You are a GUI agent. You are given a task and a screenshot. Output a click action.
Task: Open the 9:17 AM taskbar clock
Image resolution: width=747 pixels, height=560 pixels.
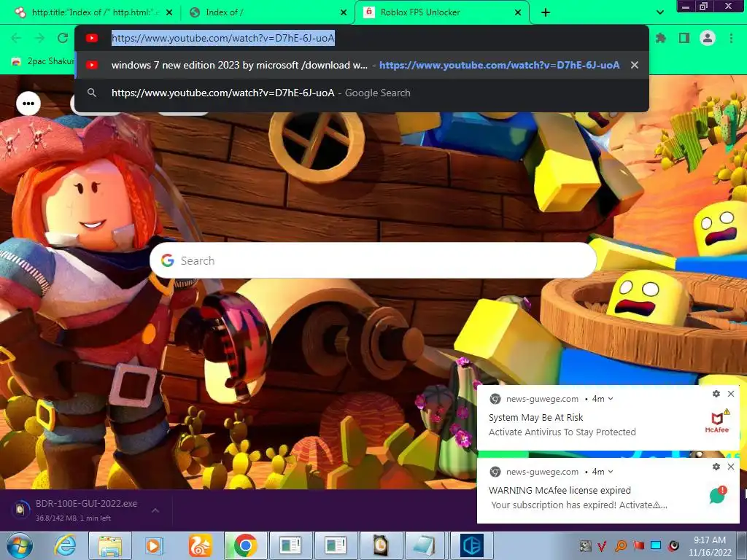pos(710,546)
